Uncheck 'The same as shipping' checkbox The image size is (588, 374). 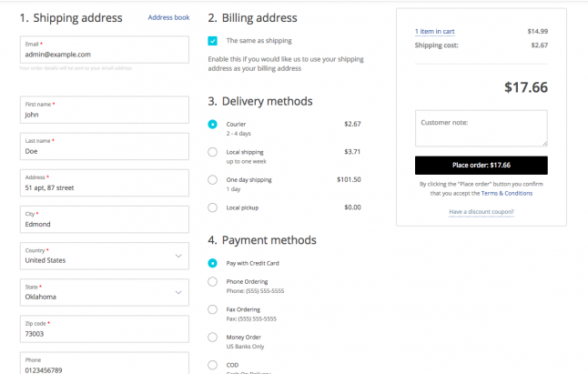[x=212, y=41]
